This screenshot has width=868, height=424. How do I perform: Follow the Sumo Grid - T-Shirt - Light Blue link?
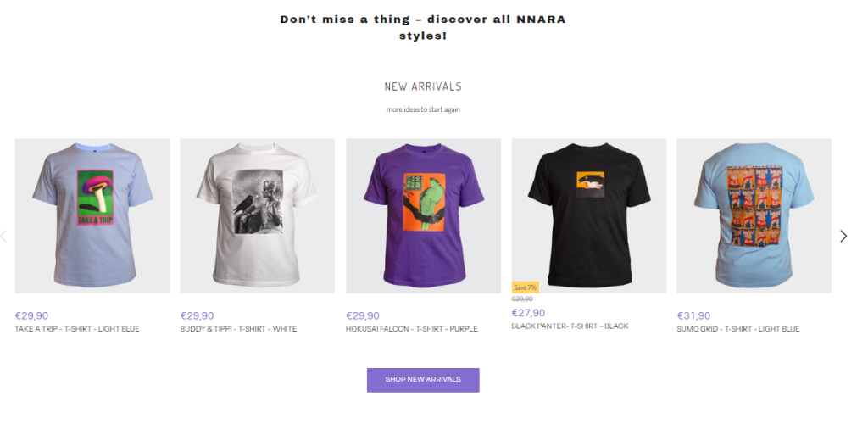(737, 329)
